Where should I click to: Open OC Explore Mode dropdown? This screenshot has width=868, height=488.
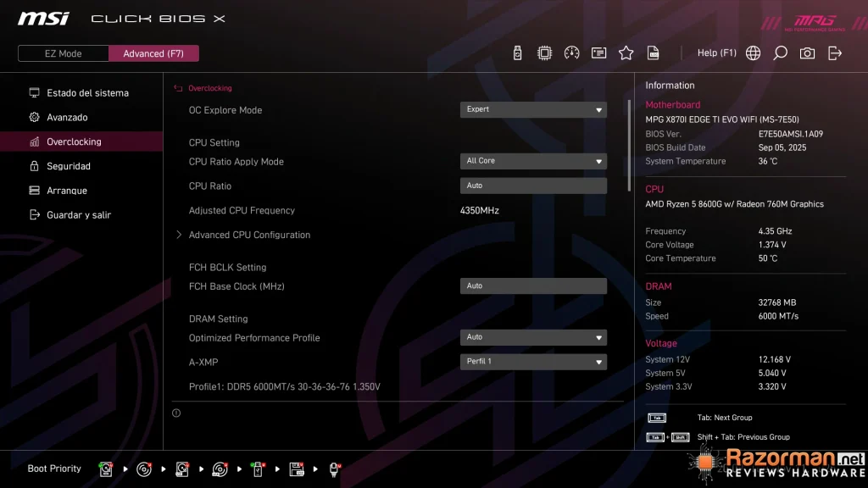[x=533, y=109]
